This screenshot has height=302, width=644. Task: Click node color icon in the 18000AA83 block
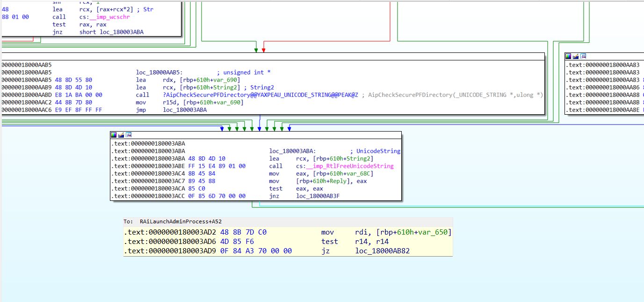[x=568, y=56]
